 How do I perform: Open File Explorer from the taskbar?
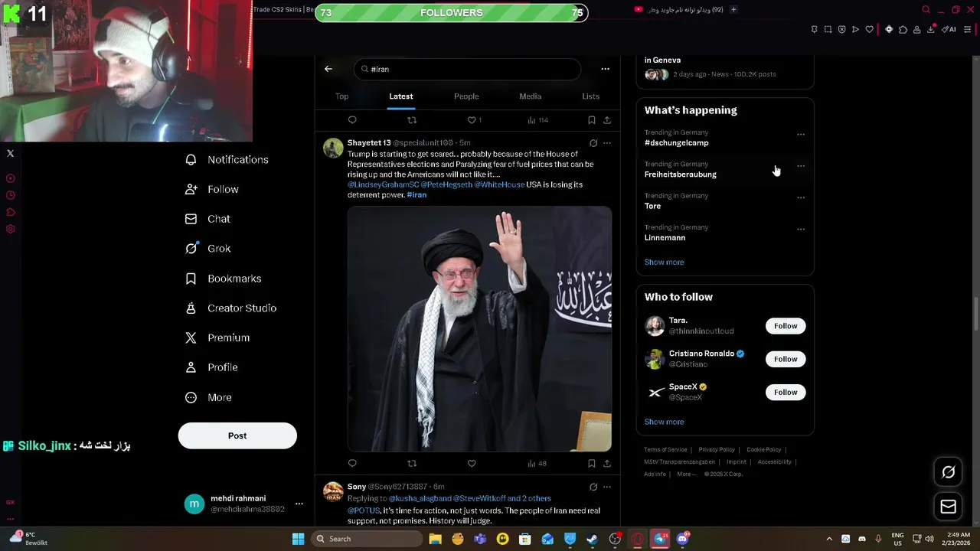pyautogui.click(x=435, y=539)
